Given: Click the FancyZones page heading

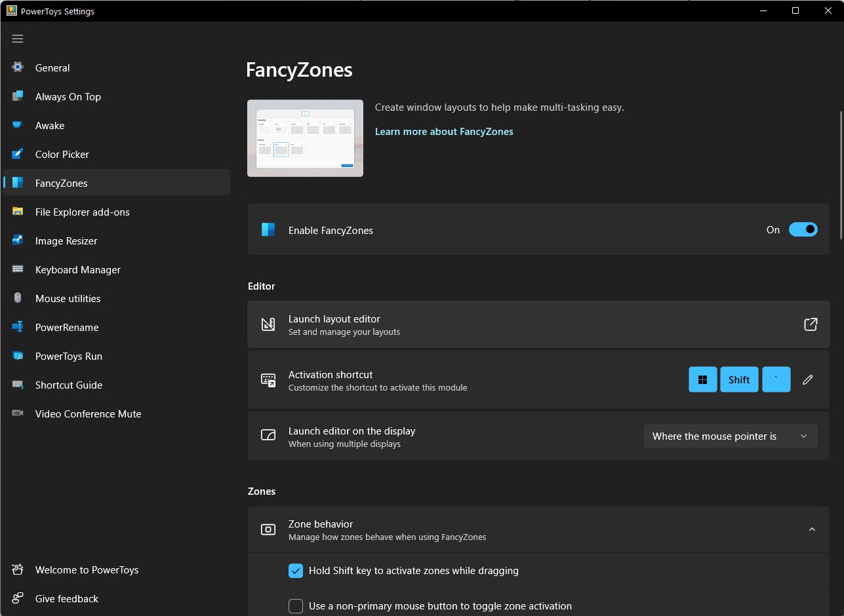Looking at the screenshot, I should click(x=299, y=70).
